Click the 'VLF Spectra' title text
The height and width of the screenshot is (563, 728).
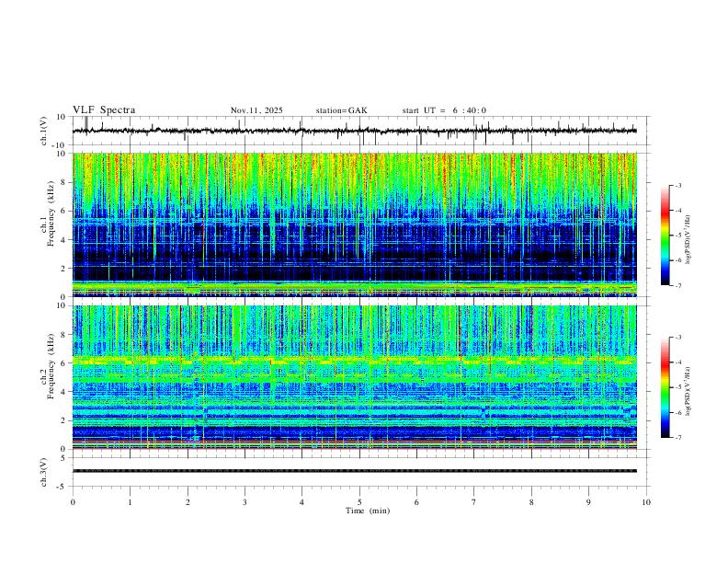point(104,110)
